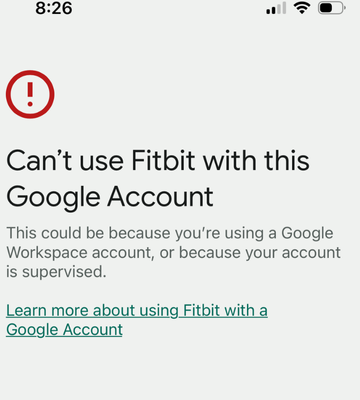This screenshot has width=360, height=400.
Task: Tap the 'This could be because' explanation text
Action: 173,252
